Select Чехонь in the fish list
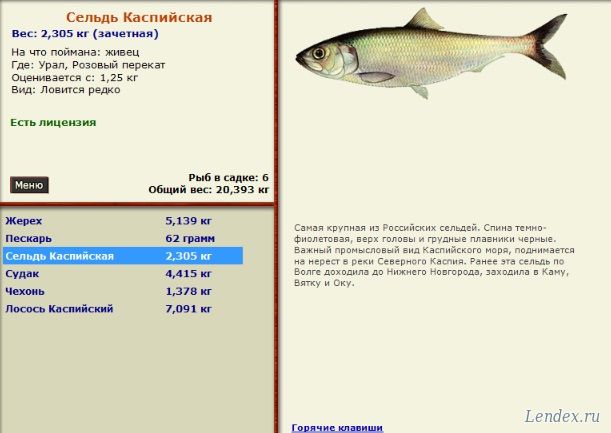 coord(25,291)
